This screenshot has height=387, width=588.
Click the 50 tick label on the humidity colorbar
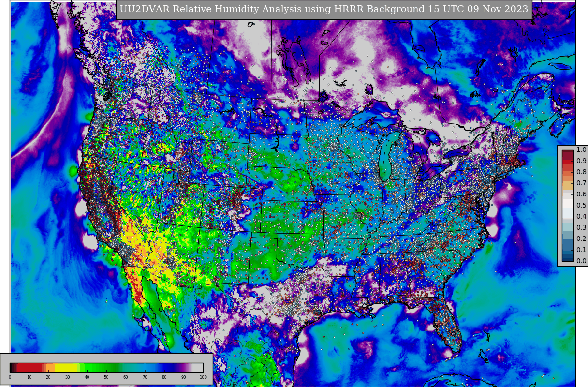coord(106,377)
